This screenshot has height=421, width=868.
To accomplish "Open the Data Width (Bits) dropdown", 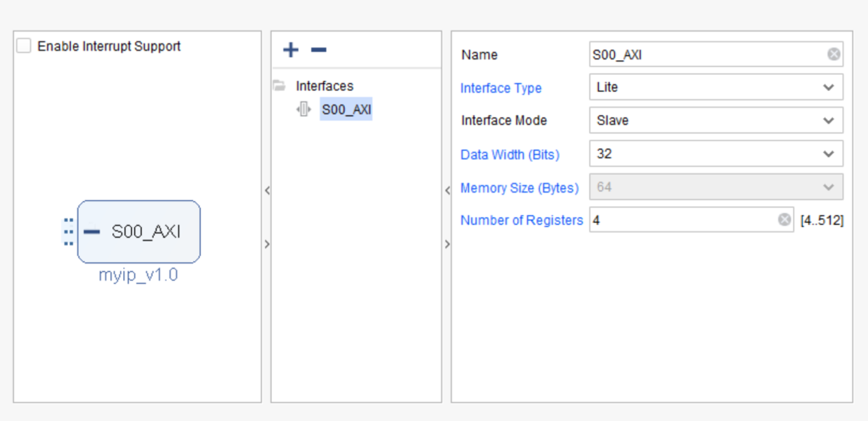I will pos(828,154).
